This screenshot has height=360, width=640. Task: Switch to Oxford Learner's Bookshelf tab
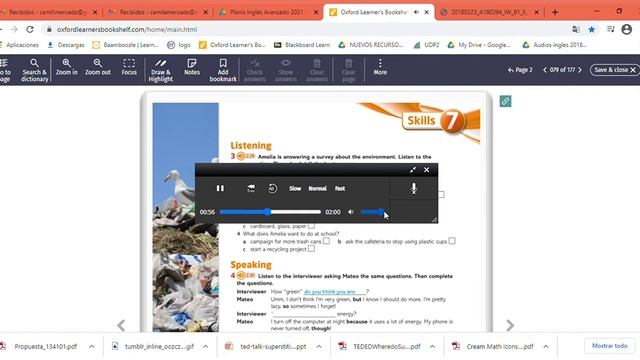[x=378, y=12]
